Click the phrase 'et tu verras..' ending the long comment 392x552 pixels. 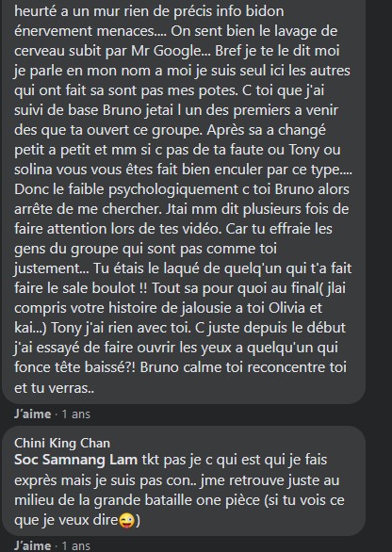(55, 388)
